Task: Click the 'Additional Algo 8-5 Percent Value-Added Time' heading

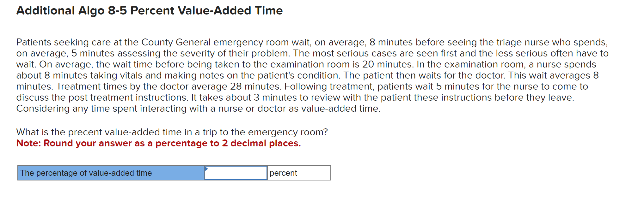Action: click(x=149, y=10)
